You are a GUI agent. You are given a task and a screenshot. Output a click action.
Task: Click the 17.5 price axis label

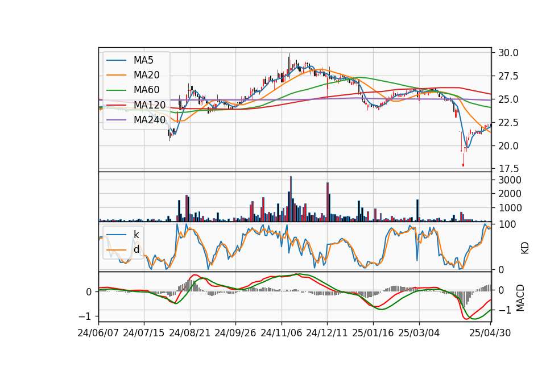508,169
